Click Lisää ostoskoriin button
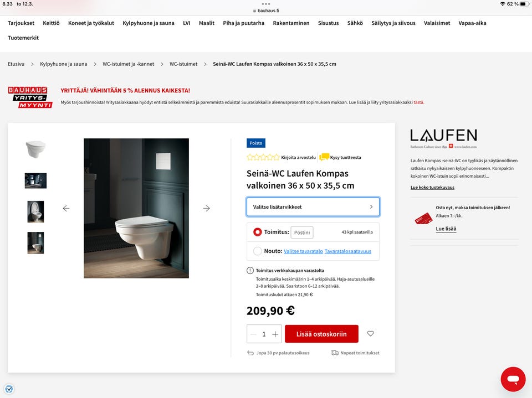 321,334
